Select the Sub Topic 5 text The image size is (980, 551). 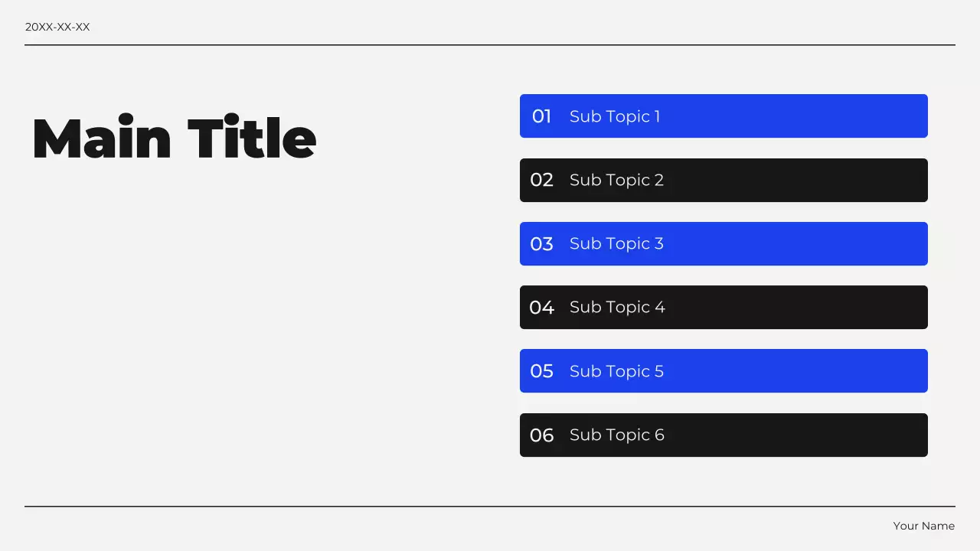[x=616, y=371]
